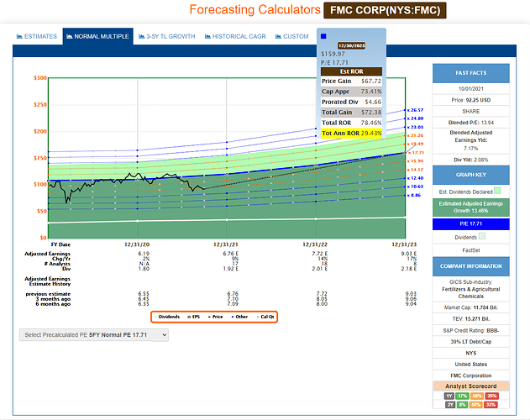Click the Div Yld: 2.08% fact

(x=471, y=160)
